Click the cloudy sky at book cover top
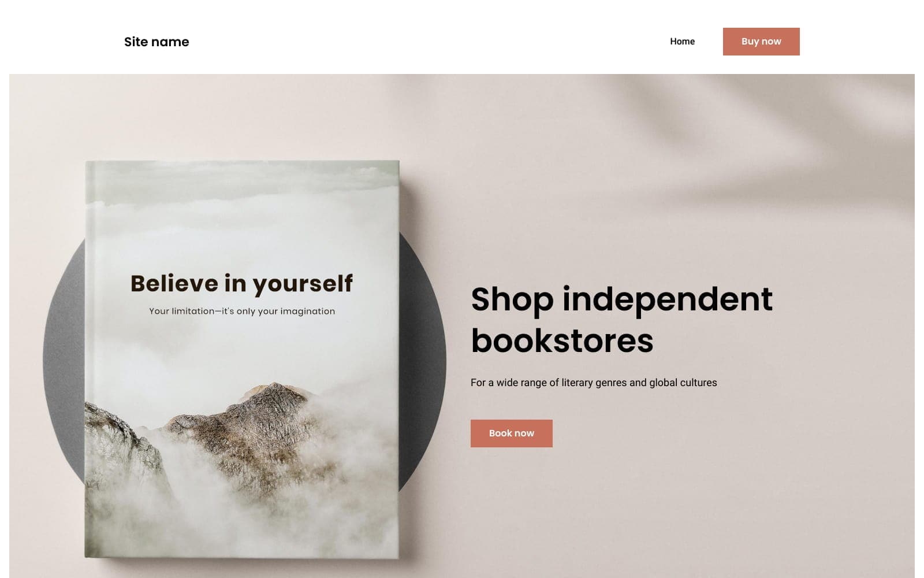924x578 pixels. (243, 185)
